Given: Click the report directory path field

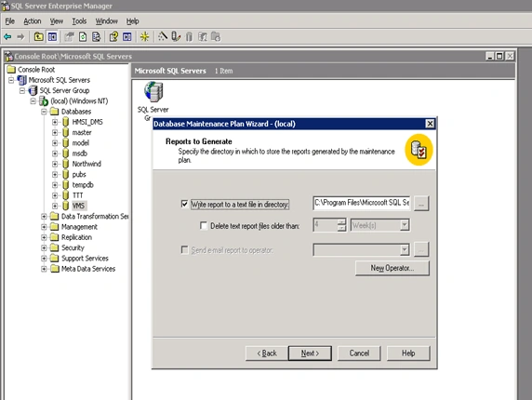Looking at the screenshot, I should tap(362, 203).
